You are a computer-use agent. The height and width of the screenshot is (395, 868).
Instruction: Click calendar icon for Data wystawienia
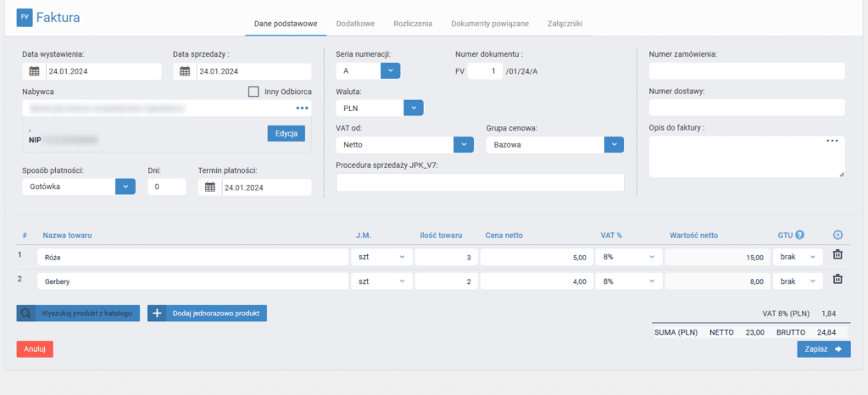pyautogui.click(x=34, y=71)
